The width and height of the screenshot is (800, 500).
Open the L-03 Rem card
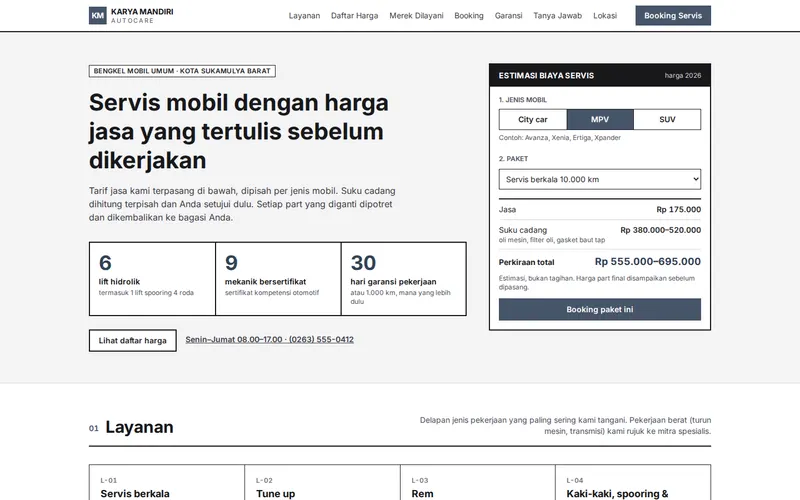(478, 483)
